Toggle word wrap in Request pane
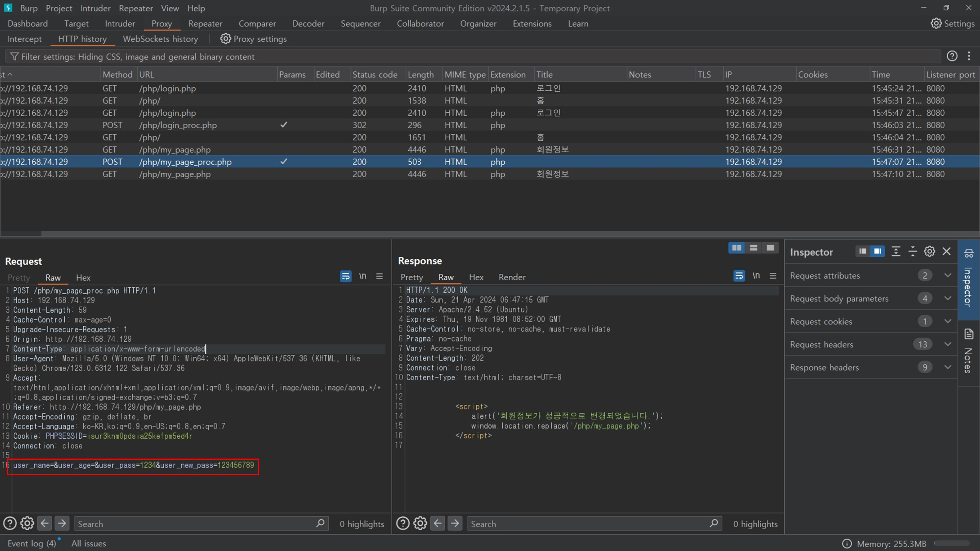Image resolution: width=980 pixels, height=551 pixels. point(345,276)
